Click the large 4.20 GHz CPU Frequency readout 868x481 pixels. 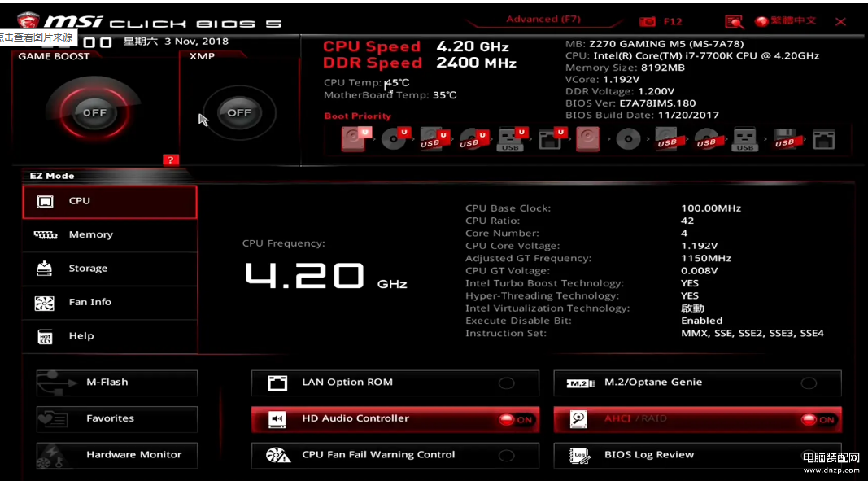pyautogui.click(x=326, y=277)
